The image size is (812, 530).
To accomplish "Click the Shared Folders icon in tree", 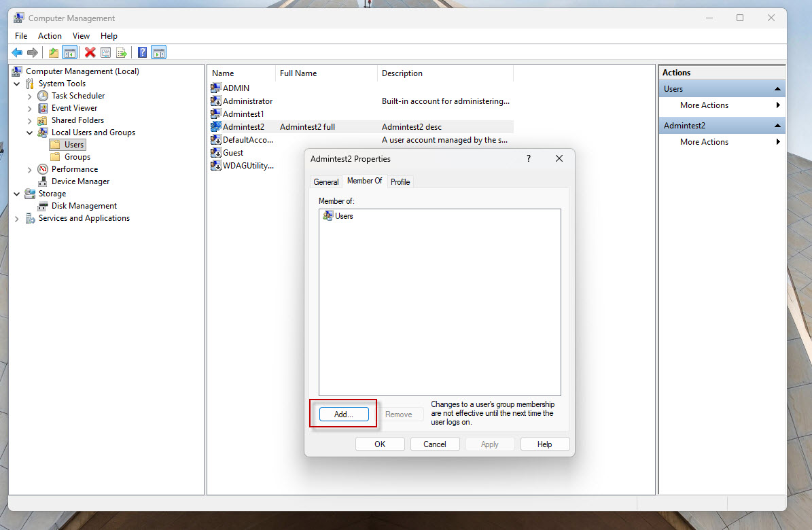I will [x=43, y=120].
